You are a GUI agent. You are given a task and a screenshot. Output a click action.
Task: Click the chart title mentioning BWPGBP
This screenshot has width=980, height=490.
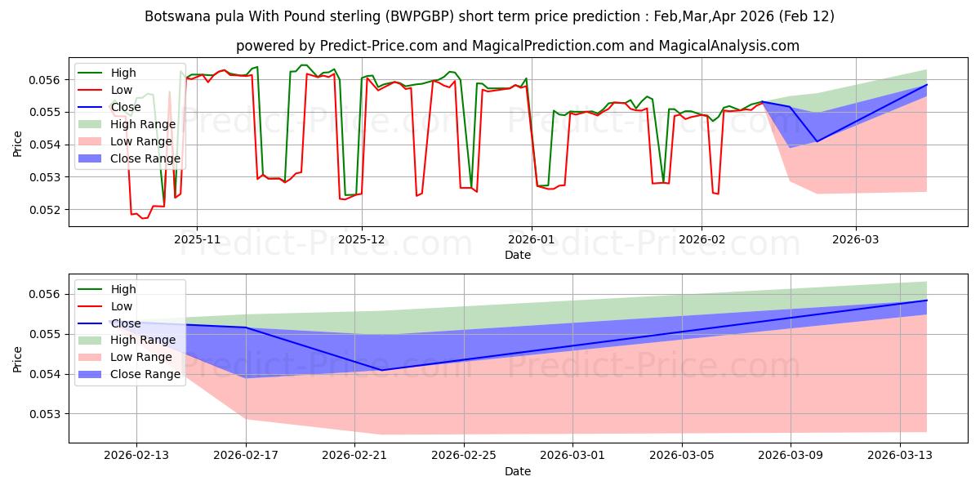tap(489, 16)
